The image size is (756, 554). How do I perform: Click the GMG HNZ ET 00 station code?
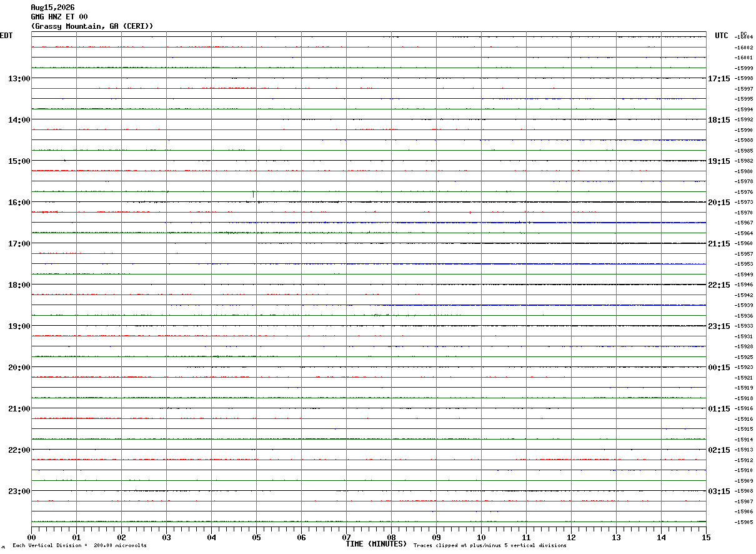pos(59,17)
